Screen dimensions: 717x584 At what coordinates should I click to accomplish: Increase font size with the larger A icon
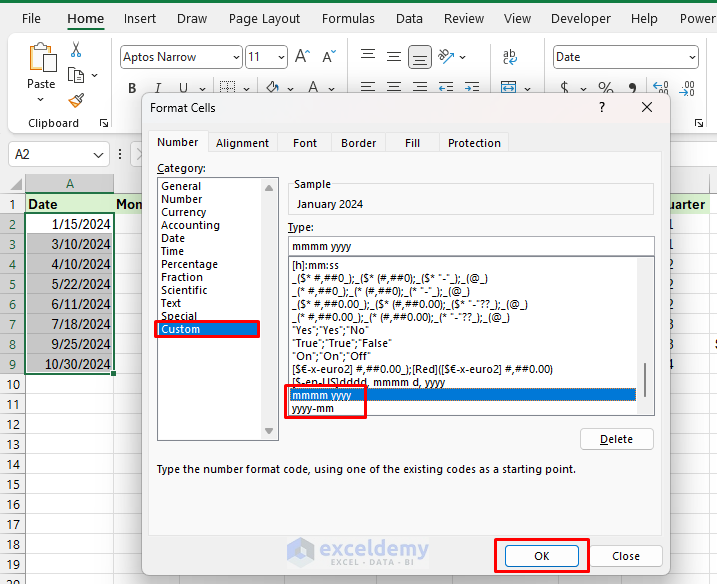tap(302, 56)
